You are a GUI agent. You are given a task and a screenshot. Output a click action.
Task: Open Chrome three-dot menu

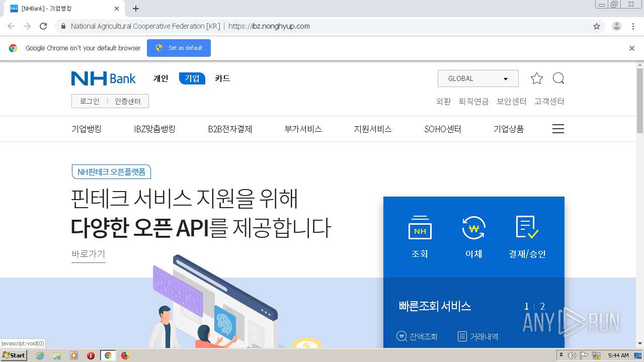point(633,26)
